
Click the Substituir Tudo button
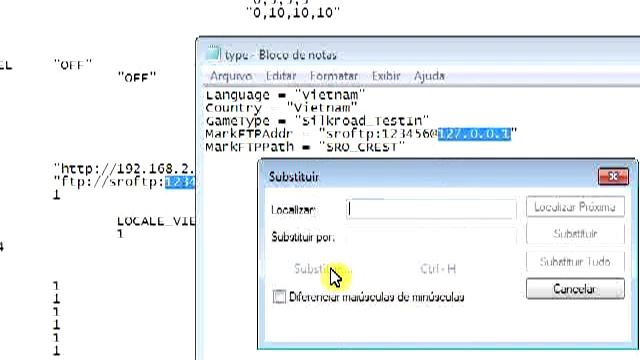[575, 261]
